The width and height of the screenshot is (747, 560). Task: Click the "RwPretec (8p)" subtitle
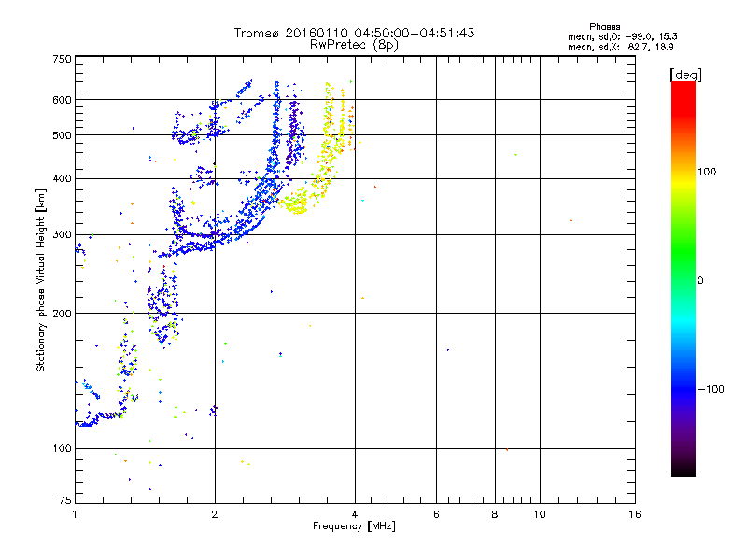(354, 44)
